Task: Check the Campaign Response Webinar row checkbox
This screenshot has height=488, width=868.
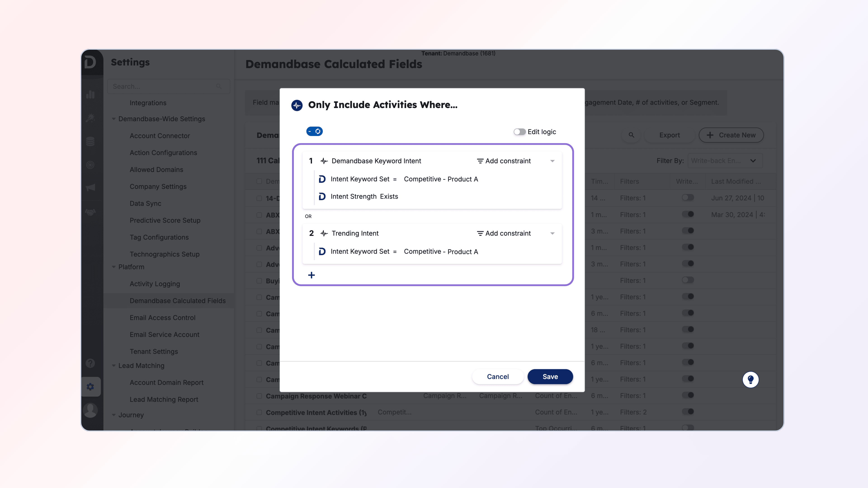Action: point(259,396)
